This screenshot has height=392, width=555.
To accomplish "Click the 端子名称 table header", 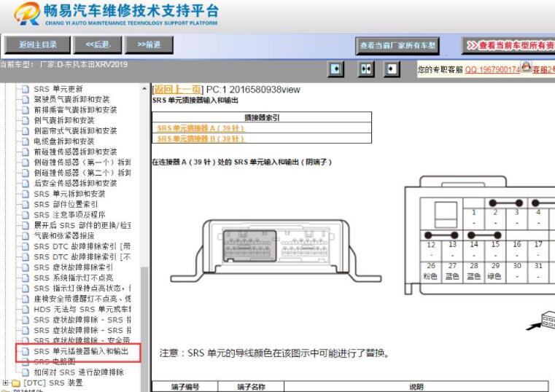I will [251, 387].
